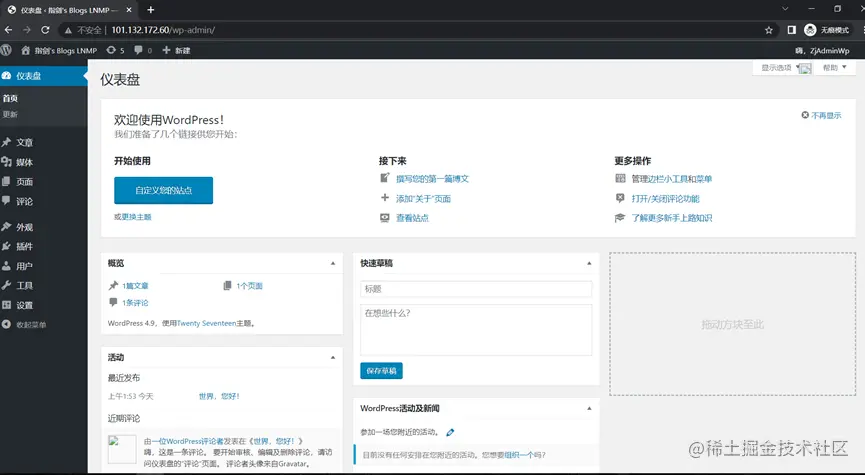The image size is (865, 475).
Task: Open 查看站点 link
Action: pos(412,218)
